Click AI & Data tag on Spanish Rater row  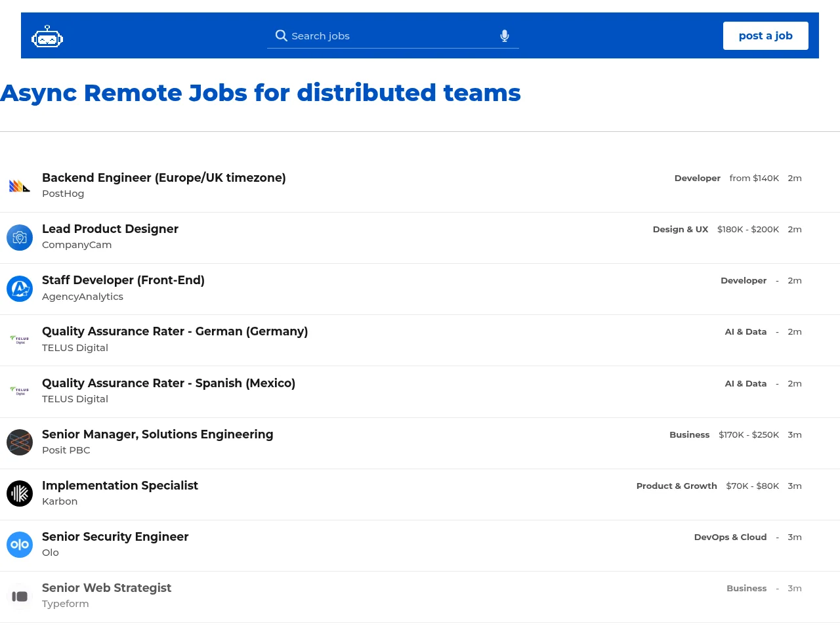(745, 383)
